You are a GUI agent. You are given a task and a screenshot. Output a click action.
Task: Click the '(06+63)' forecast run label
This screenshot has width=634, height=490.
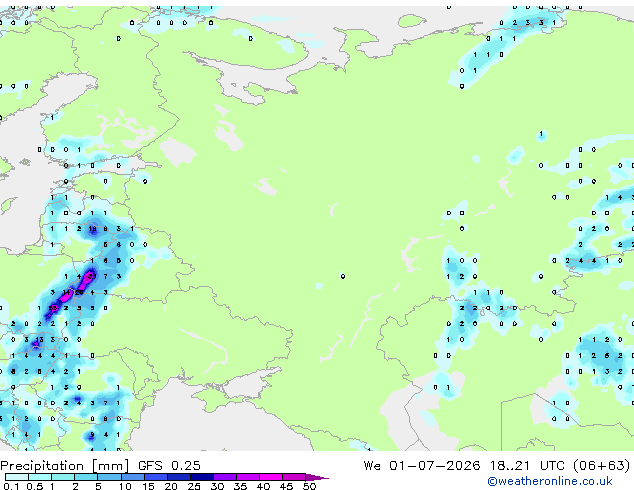pos(602,465)
